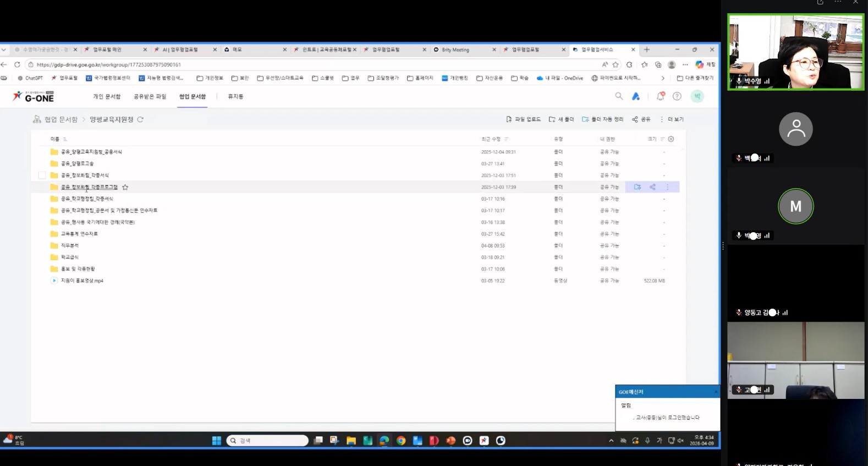868x466 pixels.
Task: Open the 지음이 홍보영상.mp4 video file
Action: [x=82, y=281]
